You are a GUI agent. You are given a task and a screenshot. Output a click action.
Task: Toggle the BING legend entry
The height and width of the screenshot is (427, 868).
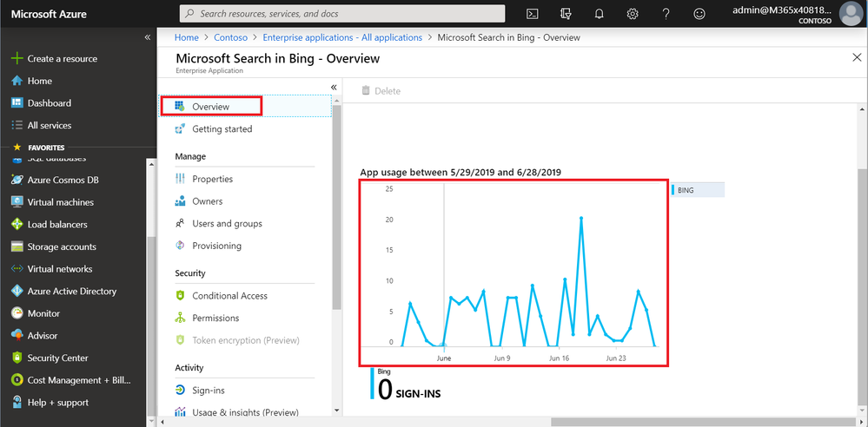[698, 190]
